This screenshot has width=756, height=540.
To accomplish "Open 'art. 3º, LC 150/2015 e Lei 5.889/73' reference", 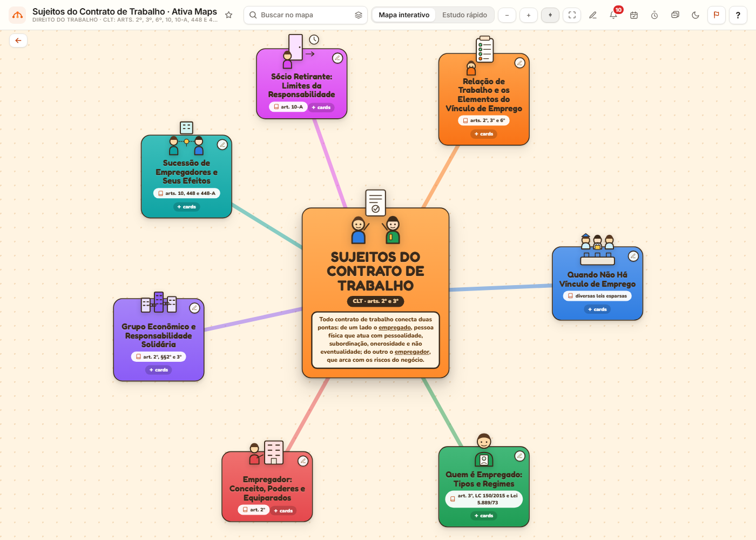I will click(x=484, y=499).
